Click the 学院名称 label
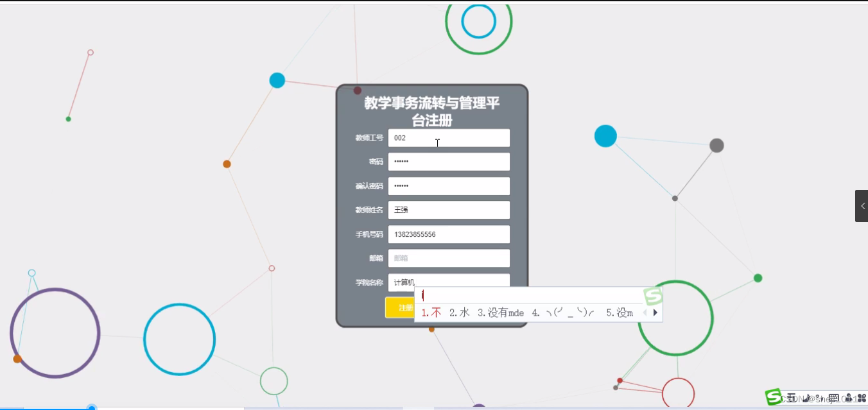Screen dimensions: 868x410 [369, 282]
